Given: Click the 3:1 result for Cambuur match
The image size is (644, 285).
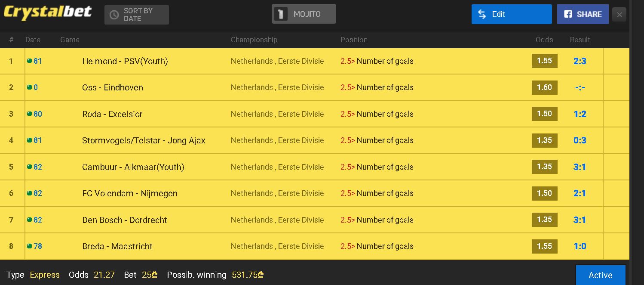Looking at the screenshot, I should click(x=580, y=167).
